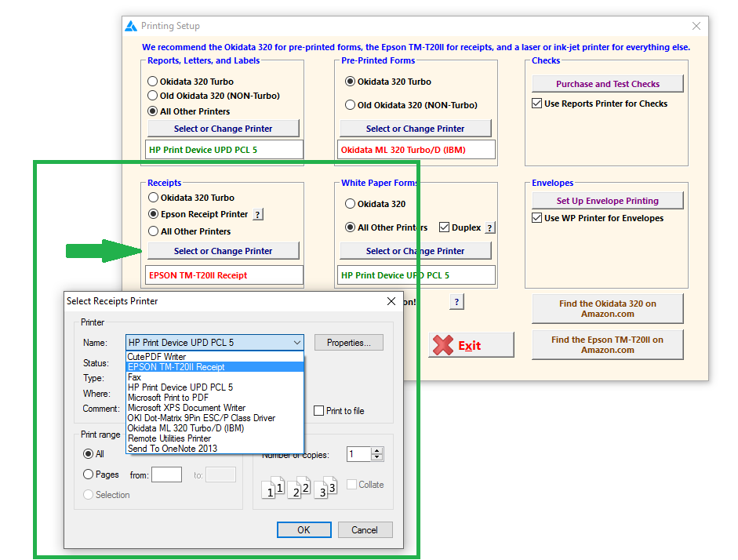Click Set Up Envelope Printing button
The image size is (738, 560).
608,201
